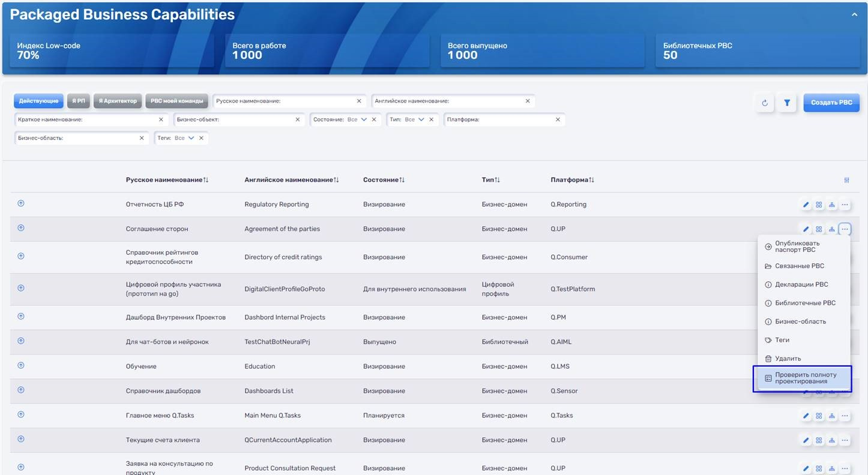868x475 pixels.
Task: Select Теги from context menu
Action: point(804,340)
